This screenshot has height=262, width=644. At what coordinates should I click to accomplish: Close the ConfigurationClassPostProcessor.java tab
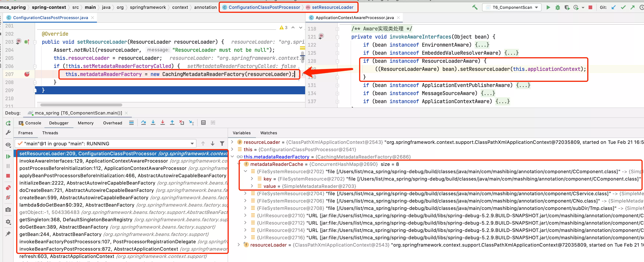[x=93, y=17]
